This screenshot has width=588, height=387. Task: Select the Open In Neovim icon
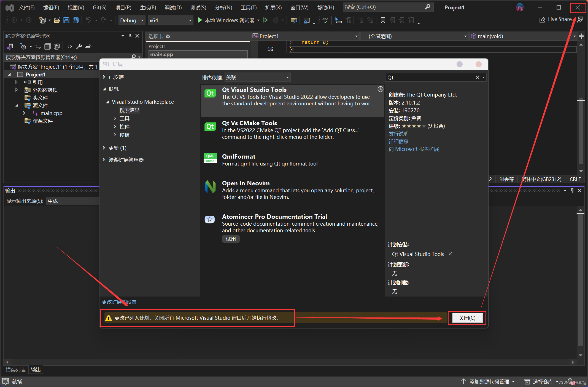pos(210,187)
